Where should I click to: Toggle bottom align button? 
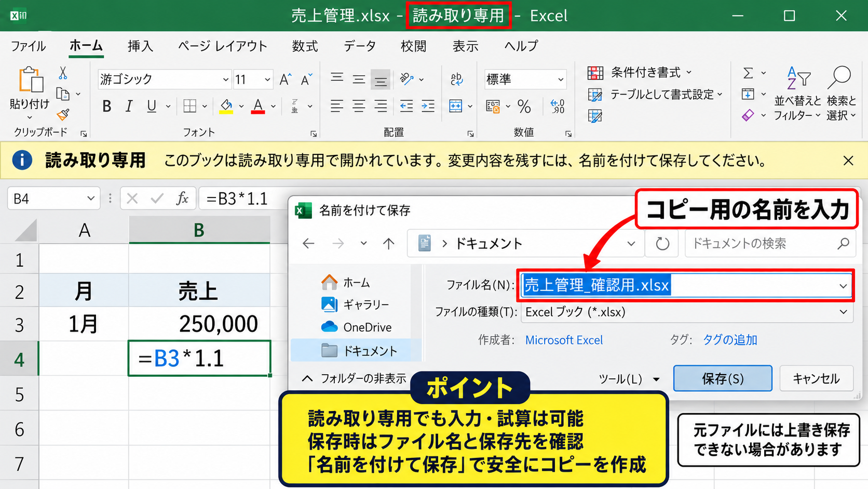(x=381, y=80)
